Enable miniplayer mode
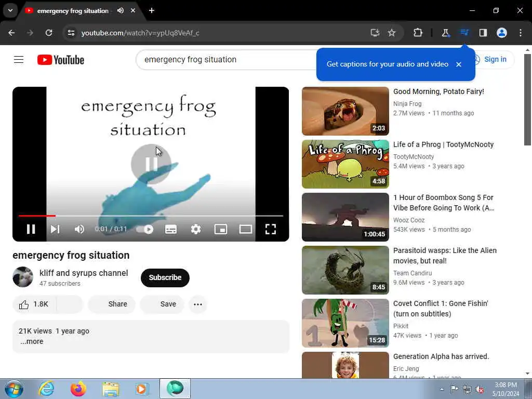Image resolution: width=532 pixels, height=399 pixels. (x=221, y=229)
